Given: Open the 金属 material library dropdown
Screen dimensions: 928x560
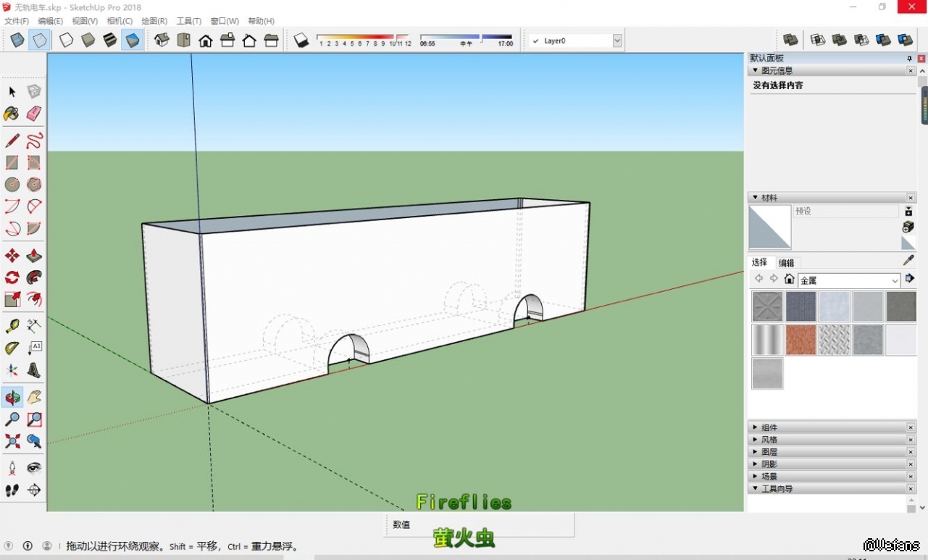Looking at the screenshot, I should tap(895, 280).
